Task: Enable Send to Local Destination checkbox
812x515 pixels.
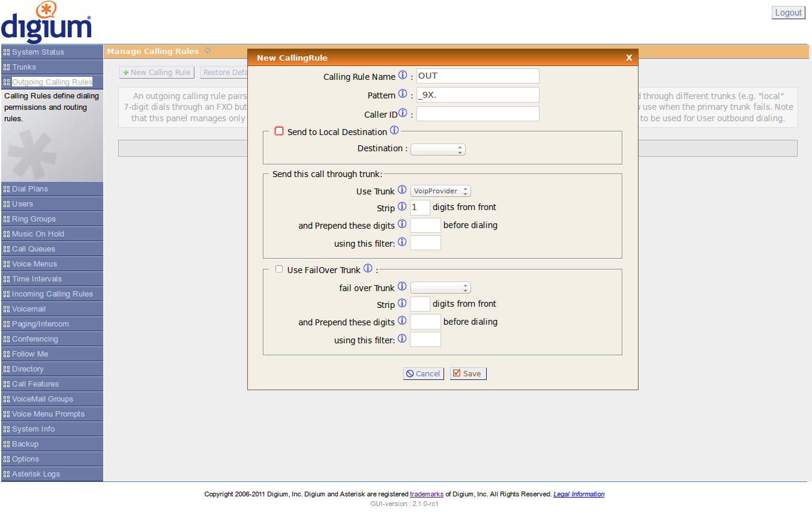Action: [x=279, y=131]
